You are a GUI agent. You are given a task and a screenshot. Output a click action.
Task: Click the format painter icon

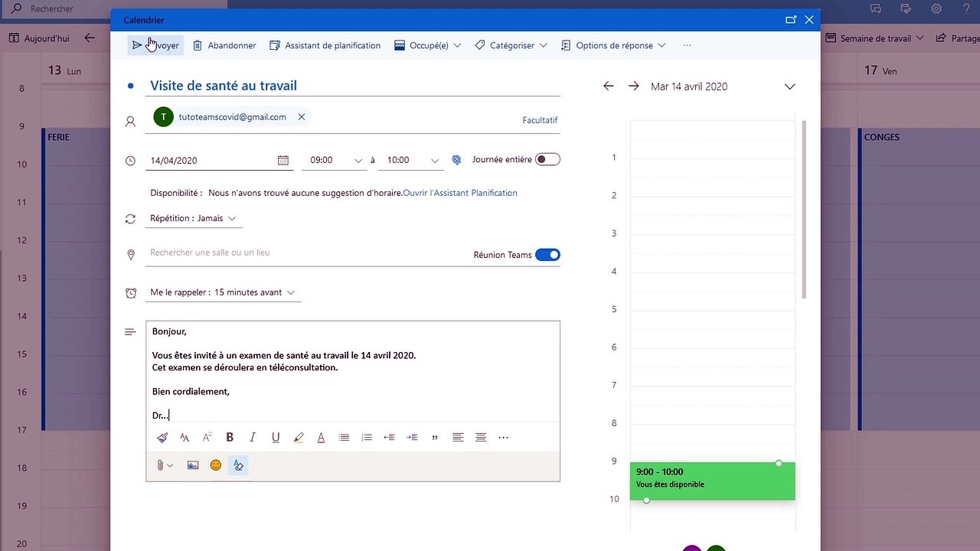[x=162, y=438]
